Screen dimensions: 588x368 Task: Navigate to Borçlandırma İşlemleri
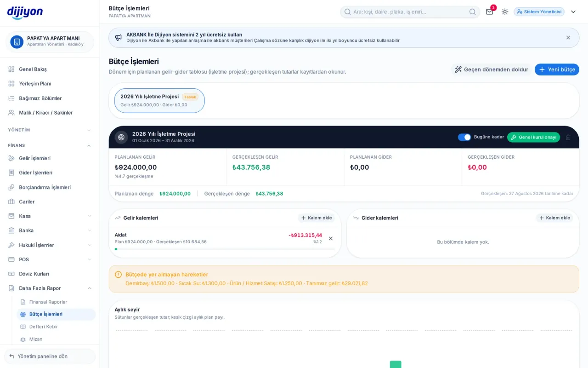[x=50, y=187]
